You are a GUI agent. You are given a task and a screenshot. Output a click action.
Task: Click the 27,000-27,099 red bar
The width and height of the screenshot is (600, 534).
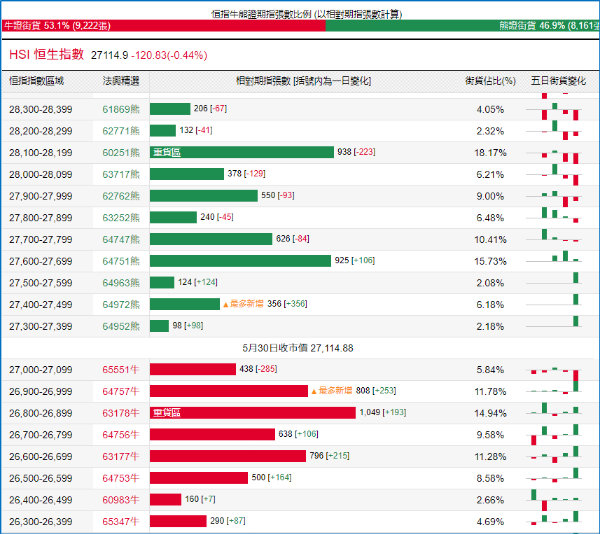(x=193, y=369)
